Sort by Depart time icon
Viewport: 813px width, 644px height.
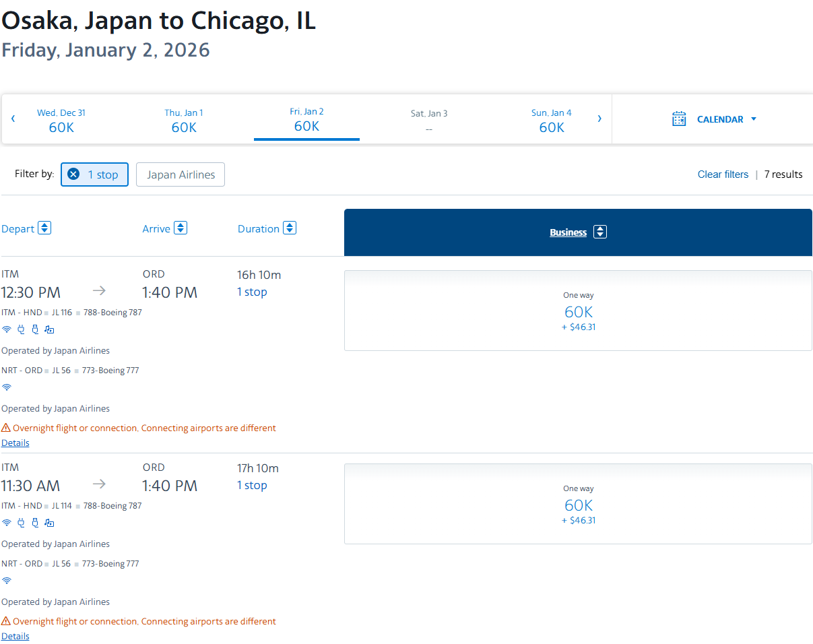[x=44, y=228]
